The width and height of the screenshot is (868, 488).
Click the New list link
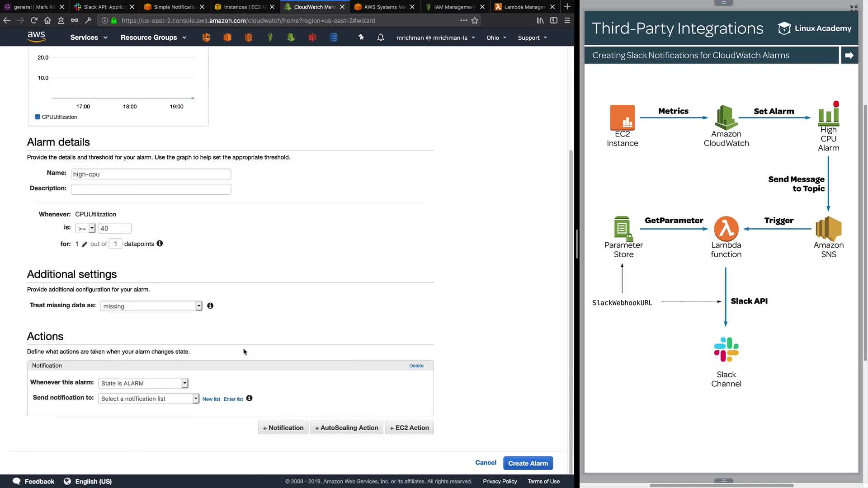tap(211, 399)
